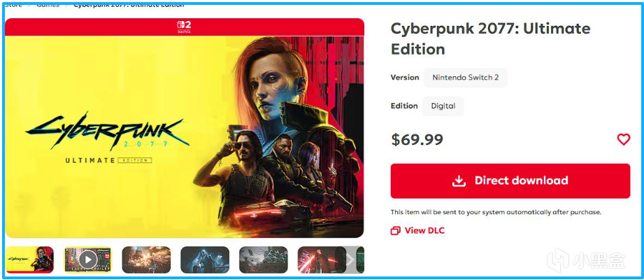This screenshot has height=280, width=644.
Task: View the green neon structure screenshot thumbnail
Action: 264,260
